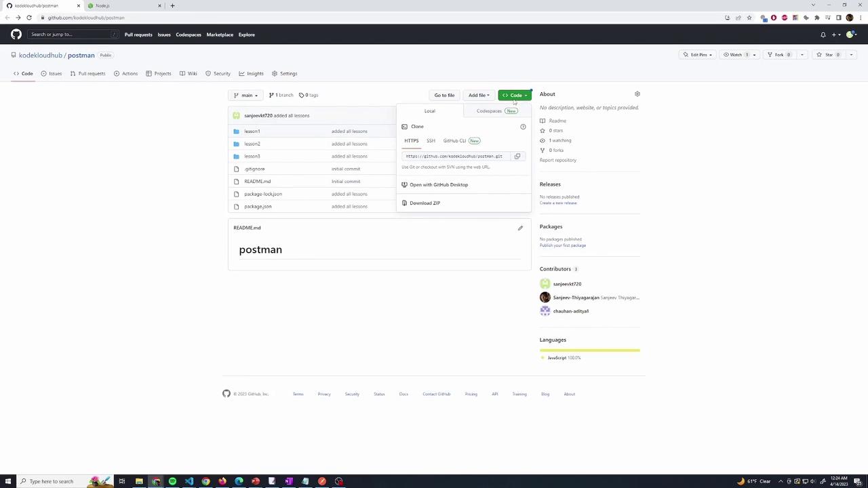This screenshot has height=488, width=868.
Task: Click the JavaScript 100.0% language entry
Action: pos(561,358)
